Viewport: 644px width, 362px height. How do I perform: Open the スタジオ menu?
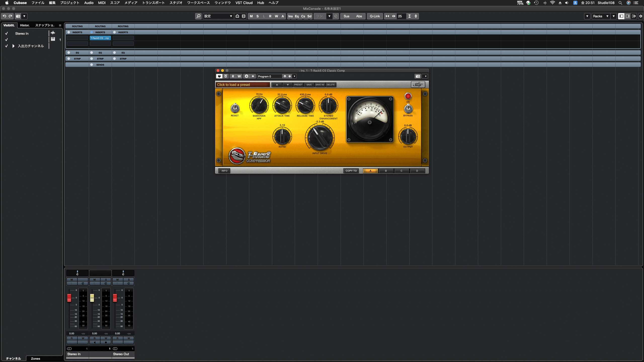pos(176,3)
